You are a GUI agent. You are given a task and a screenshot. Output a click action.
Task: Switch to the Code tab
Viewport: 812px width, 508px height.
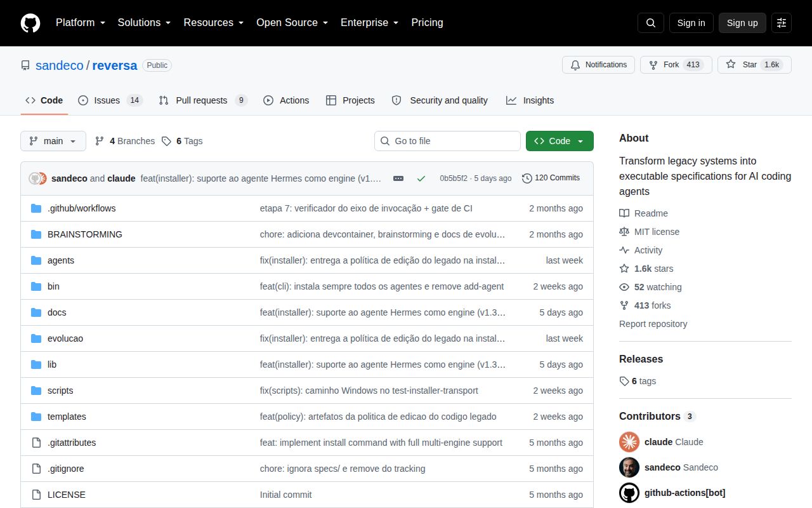coord(44,100)
